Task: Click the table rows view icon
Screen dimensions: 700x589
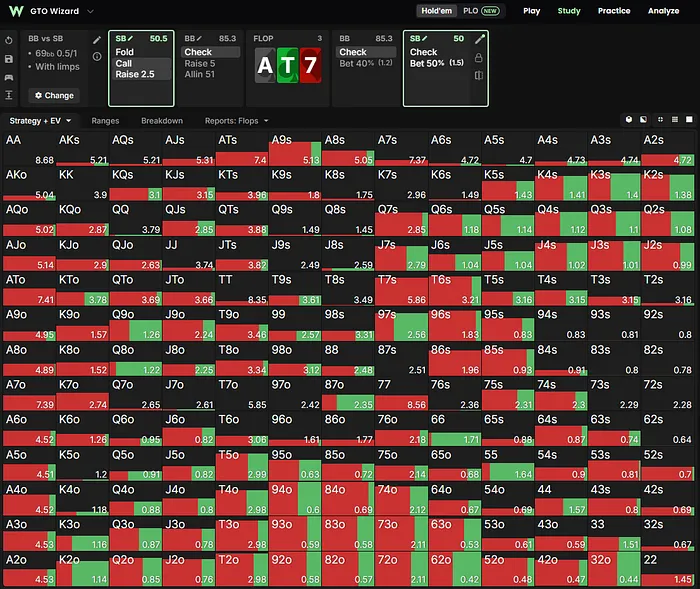Action: pos(675,120)
